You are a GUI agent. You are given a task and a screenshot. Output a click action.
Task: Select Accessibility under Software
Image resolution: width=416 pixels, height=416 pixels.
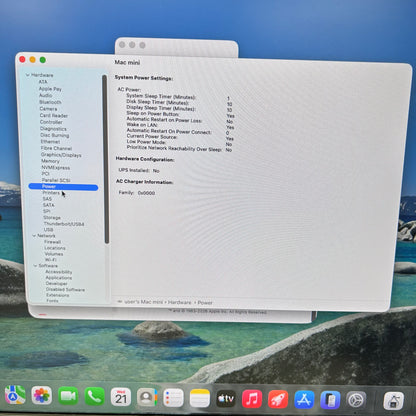pos(59,272)
